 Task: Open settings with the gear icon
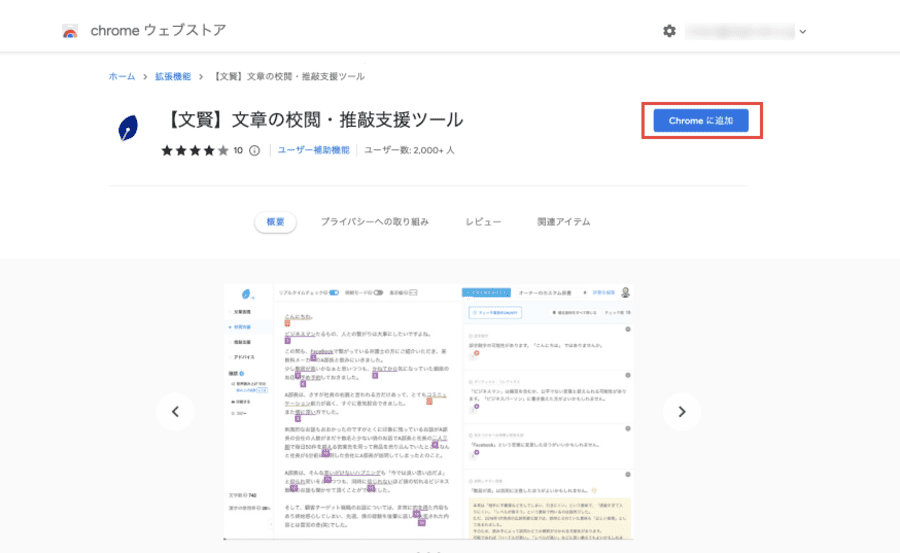pyautogui.click(x=669, y=31)
